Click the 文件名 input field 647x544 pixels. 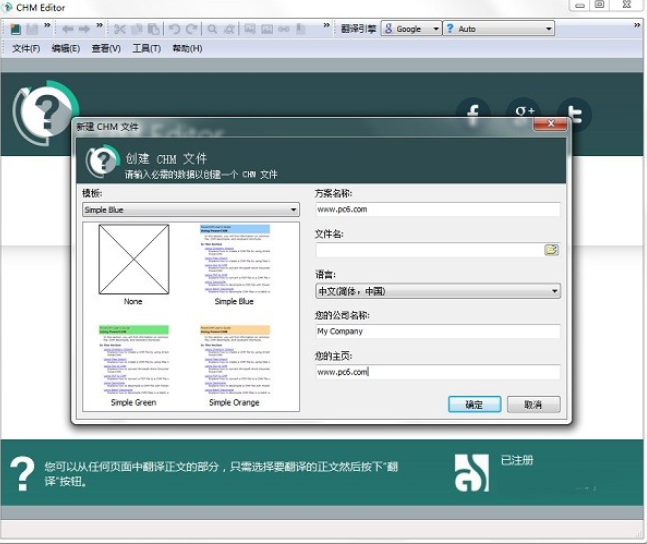pyautogui.click(x=429, y=250)
